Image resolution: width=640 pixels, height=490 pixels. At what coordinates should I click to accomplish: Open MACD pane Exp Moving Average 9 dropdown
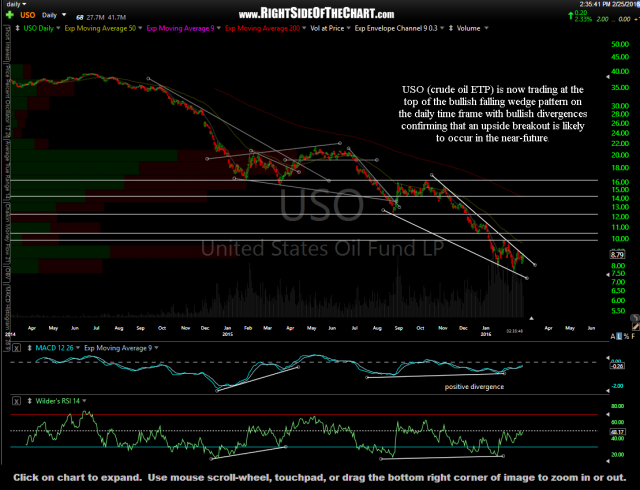156,348
